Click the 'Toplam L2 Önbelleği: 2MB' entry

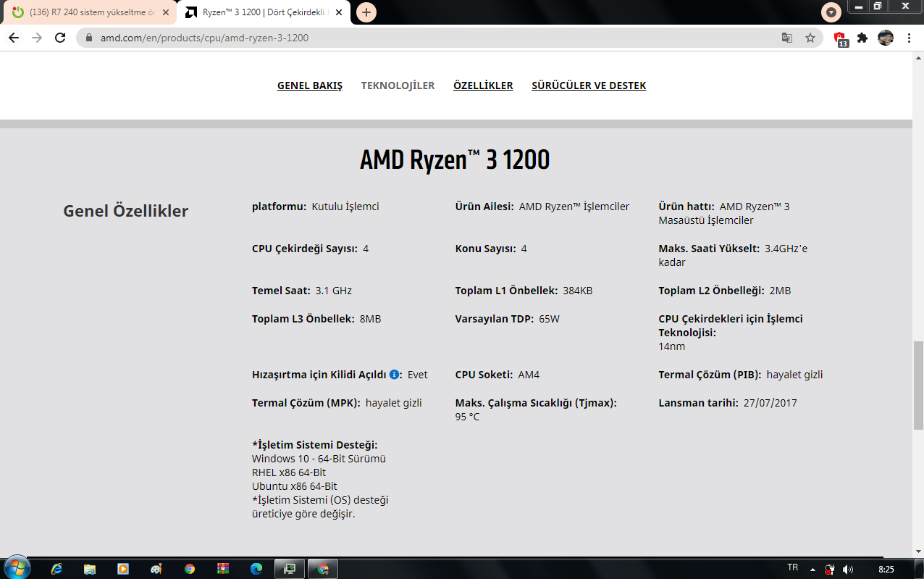point(725,291)
